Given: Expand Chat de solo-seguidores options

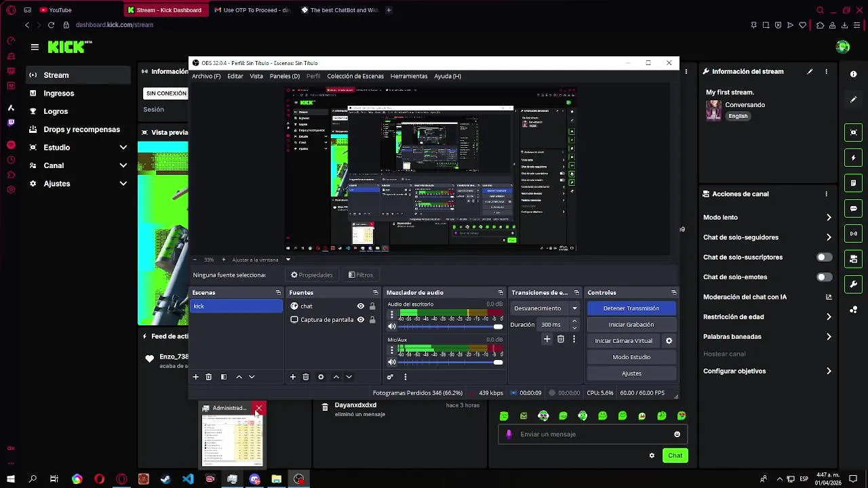Looking at the screenshot, I should [829, 237].
